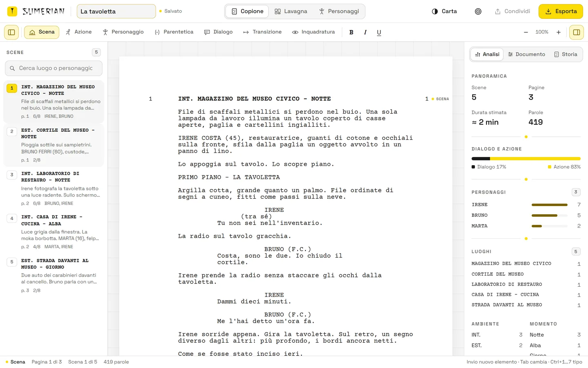588x368 pixels.
Task: Open scene 3 Laboratorio di Restauro
Action: coord(53,188)
